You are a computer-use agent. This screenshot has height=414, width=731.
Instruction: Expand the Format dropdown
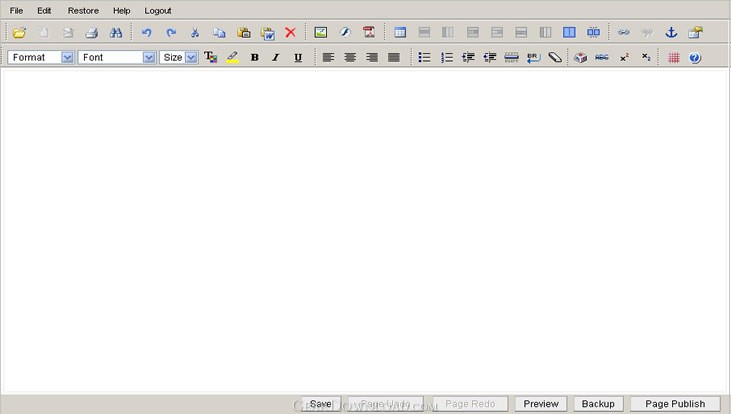(67, 58)
